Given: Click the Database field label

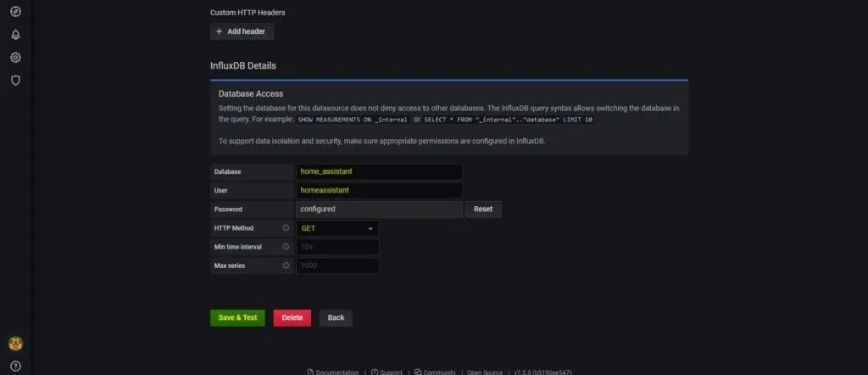Looking at the screenshot, I should point(227,171).
